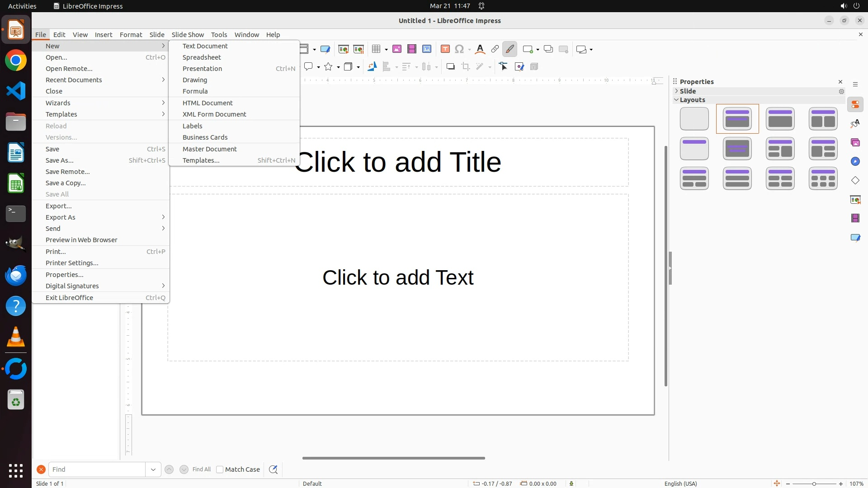Image resolution: width=868 pixels, height=488 pixels.
Task: Click the Insert Image toolbar icon
Action: coord(397,49)
